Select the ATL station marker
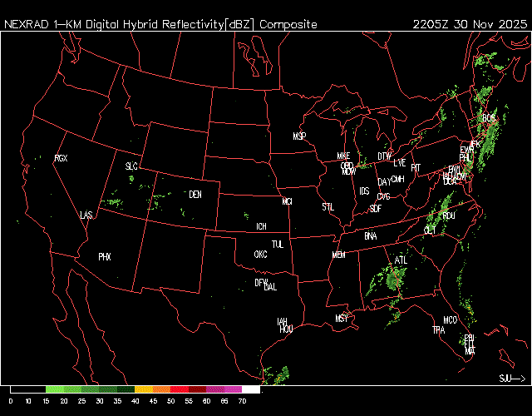Viewport: 532px width, 416px height. coord(401,260)
